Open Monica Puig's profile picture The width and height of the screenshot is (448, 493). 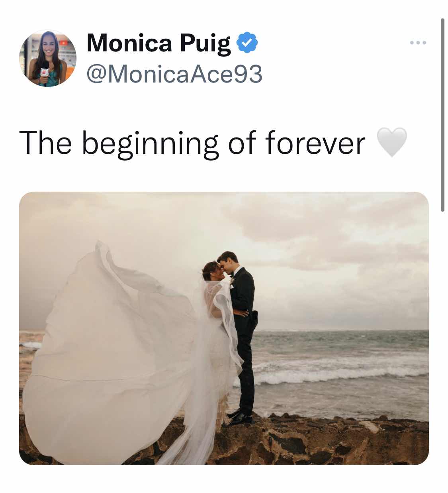pos(48,58)
